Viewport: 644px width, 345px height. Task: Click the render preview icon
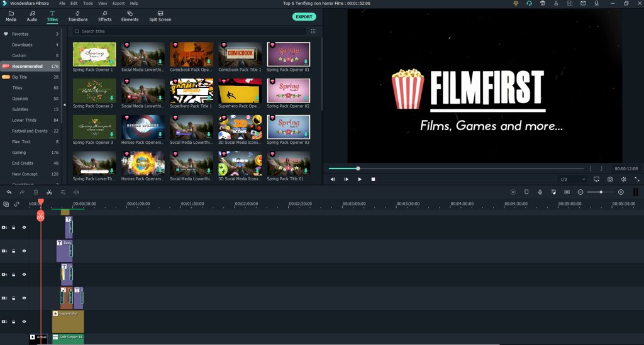tap(513, 192)
